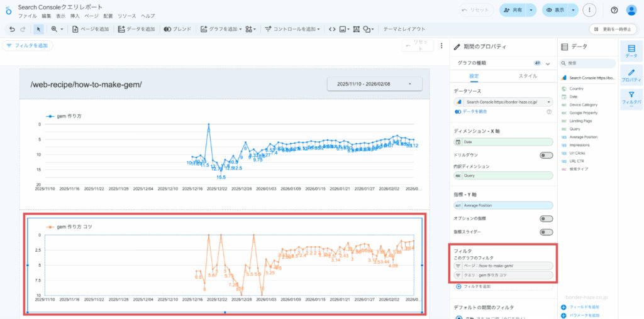Switch to the スタイル tab
This screenshot has width=644, height=319.
[x=528, y=76]
